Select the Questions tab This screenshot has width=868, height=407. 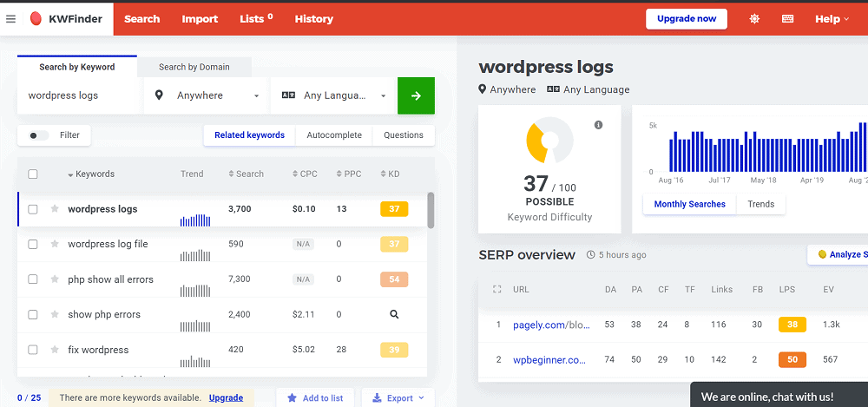click(404, 135)
